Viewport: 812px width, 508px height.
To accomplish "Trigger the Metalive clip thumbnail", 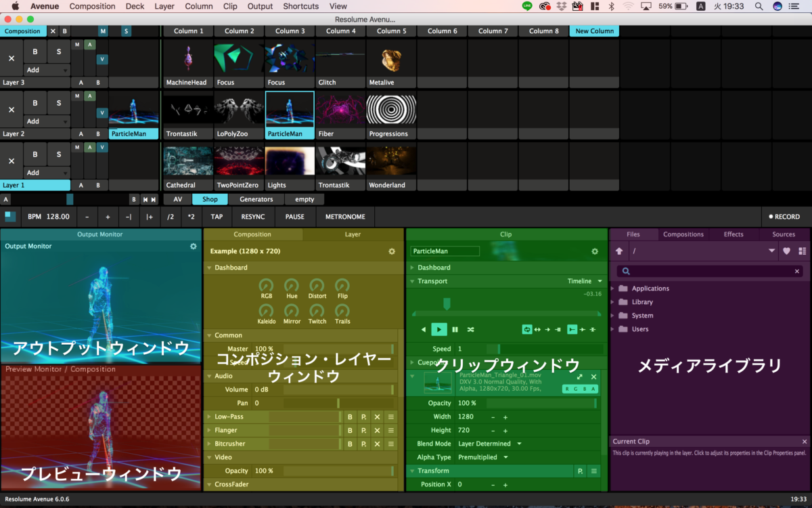I will (391, 58).
